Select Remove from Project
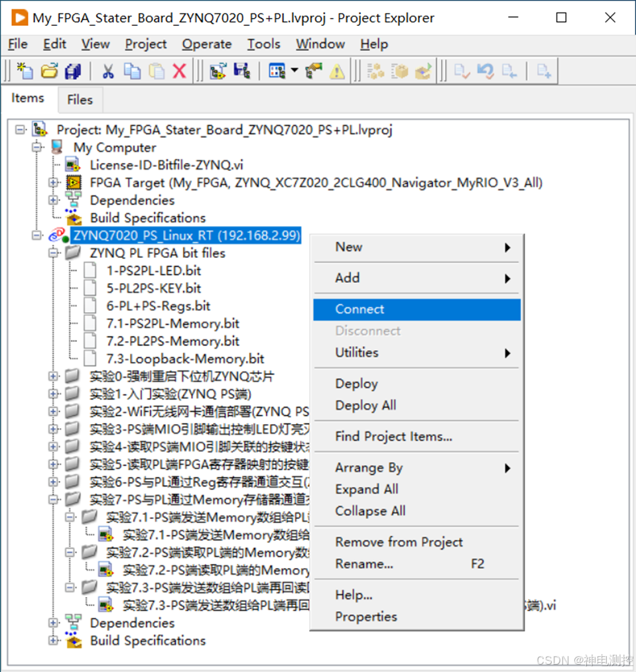This screenshot has width=636, height=672. click(x=417, y=542)
